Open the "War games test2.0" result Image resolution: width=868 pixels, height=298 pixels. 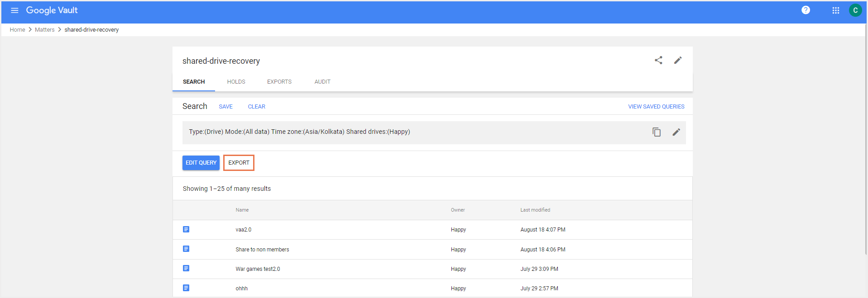coord(258,269)
